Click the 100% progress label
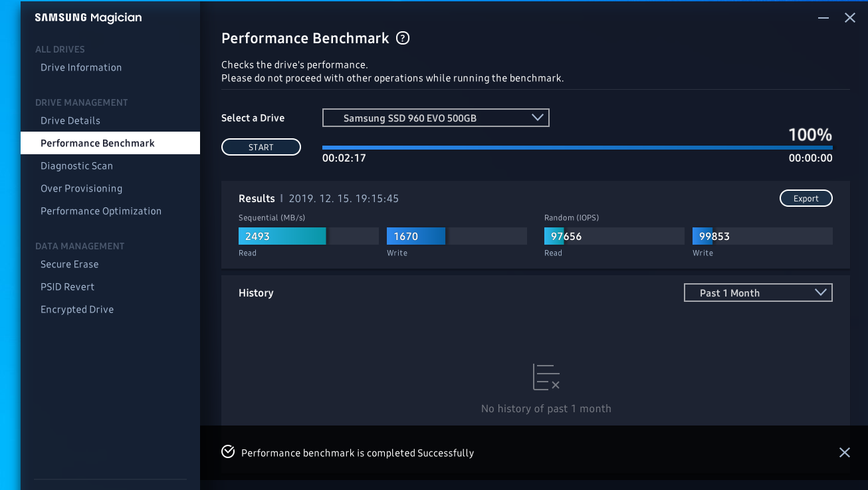 [810, 135]
